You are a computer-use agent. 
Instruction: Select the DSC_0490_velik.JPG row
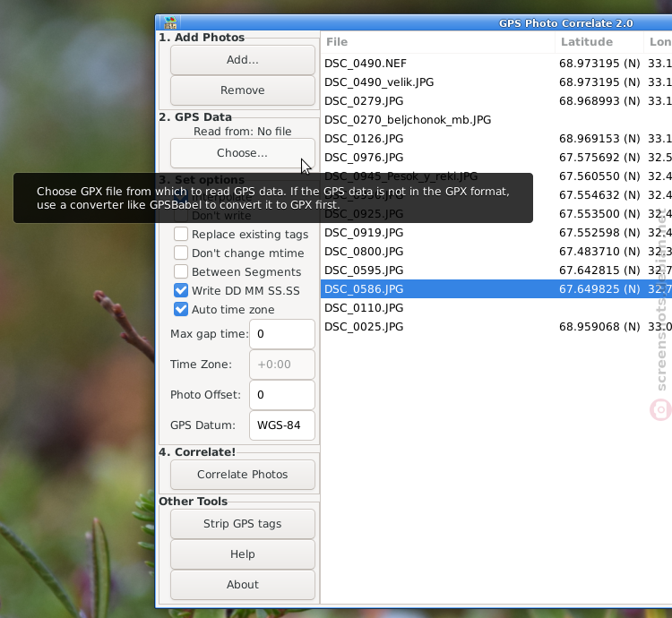click(x=496, y=82)
